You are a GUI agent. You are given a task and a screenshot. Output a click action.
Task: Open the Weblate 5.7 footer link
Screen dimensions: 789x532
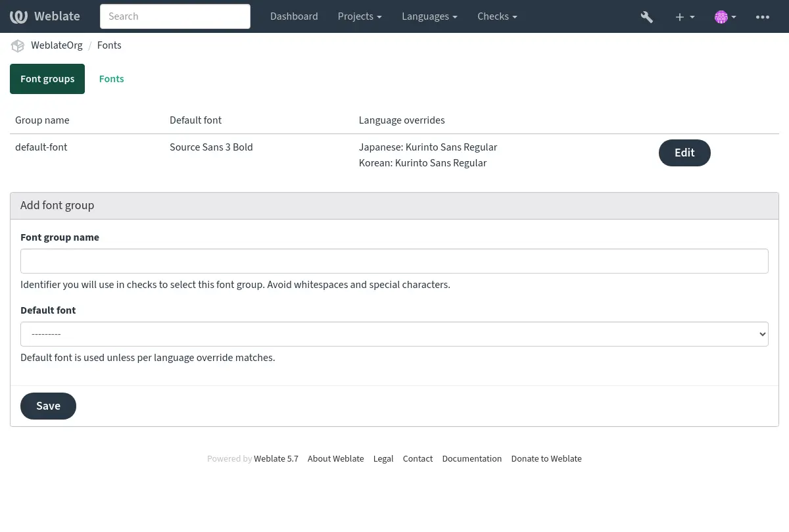point(276,459)
